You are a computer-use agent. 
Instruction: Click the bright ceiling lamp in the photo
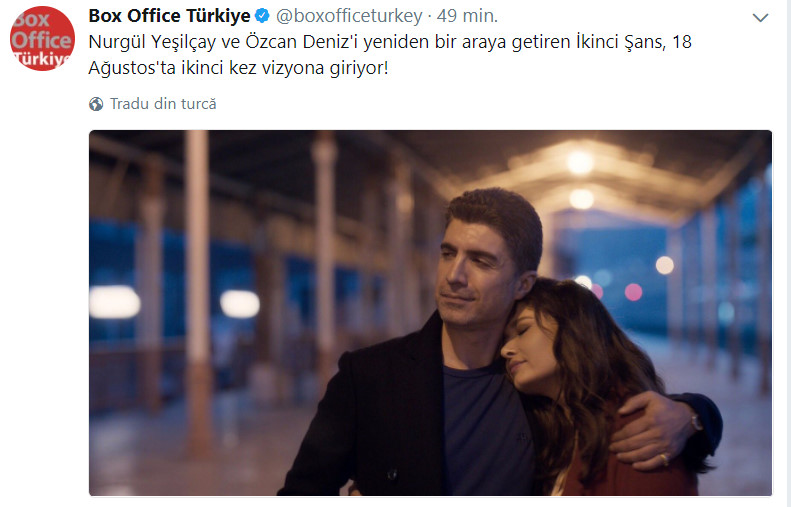click(x=580, y=162)
